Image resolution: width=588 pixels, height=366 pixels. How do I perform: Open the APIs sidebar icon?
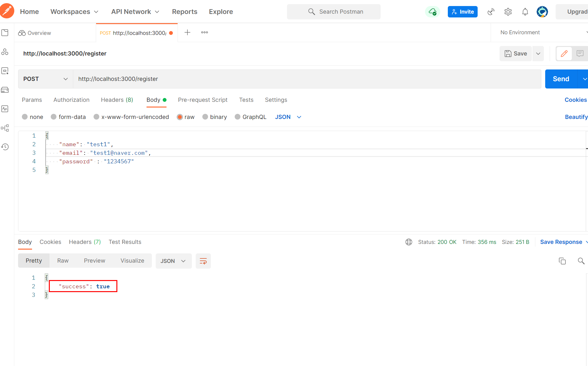click(5, 52)
